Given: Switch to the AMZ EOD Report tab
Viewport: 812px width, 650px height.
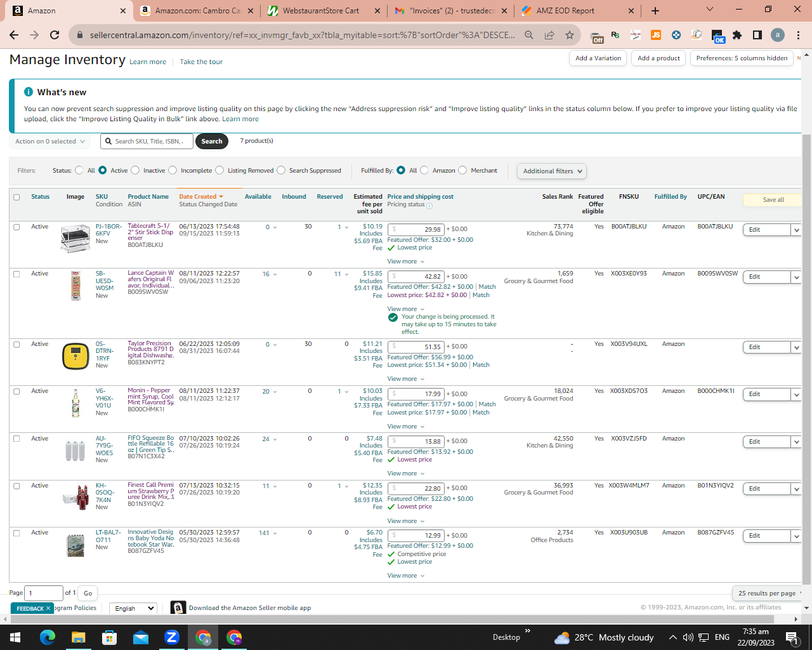Looking at the screenshot, I should pyautogui.click(x=565, y=11).
